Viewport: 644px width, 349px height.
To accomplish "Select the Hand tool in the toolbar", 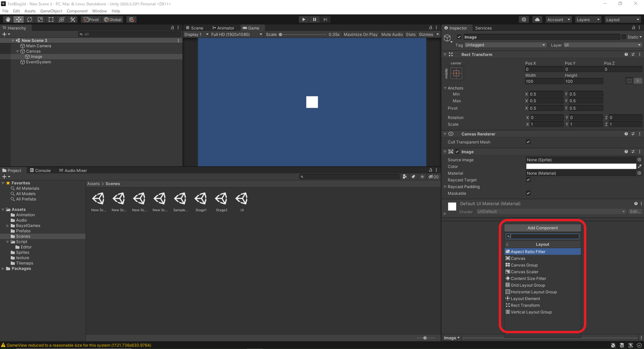I will click(x=8, y=19).
